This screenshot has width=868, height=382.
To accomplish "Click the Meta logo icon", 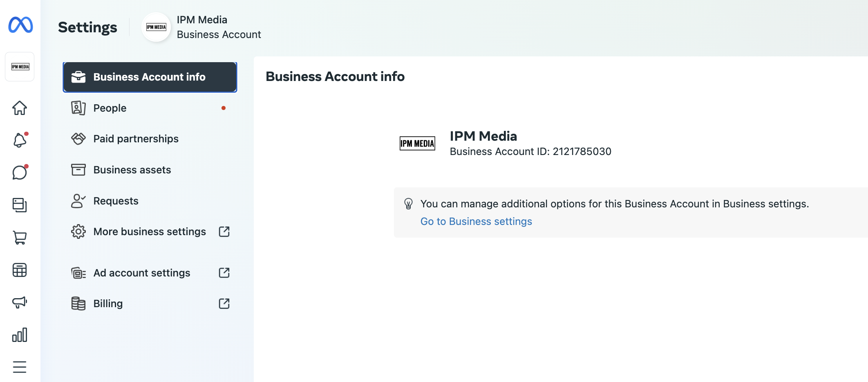I will point(20,25).
